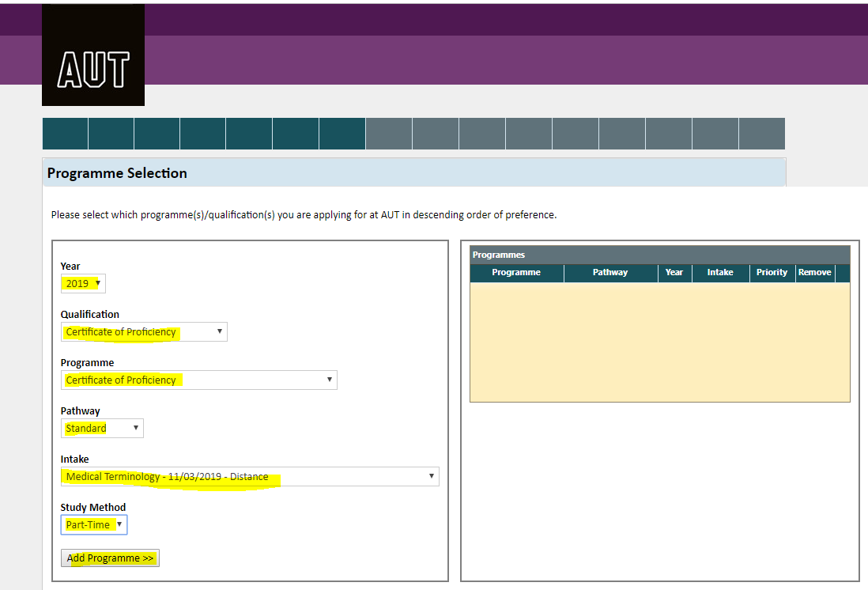Image resolution: width=868 pixels, height=590 pixels.
Task: Expand the Study Method dropdown showing Part-Time
Action: 94,525
